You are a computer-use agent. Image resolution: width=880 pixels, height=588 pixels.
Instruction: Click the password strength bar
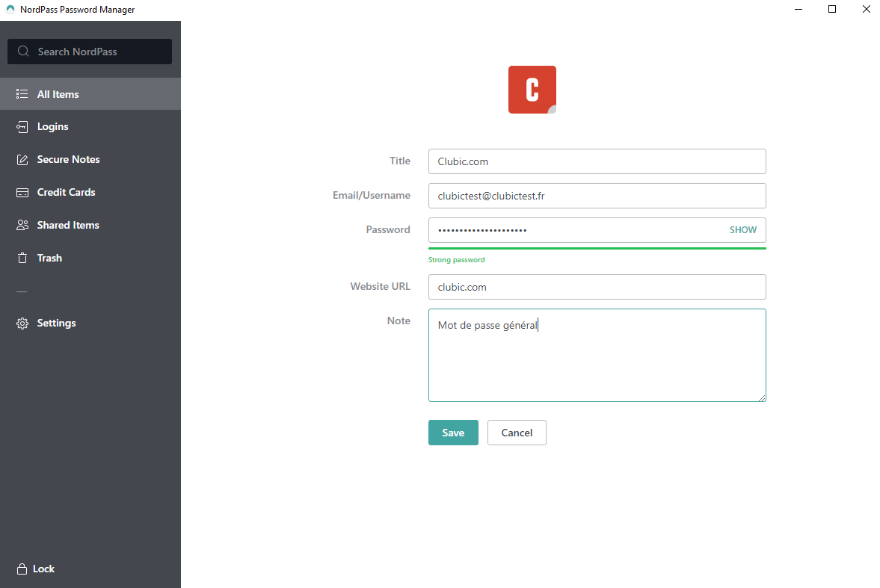click(x=597, y=248)
